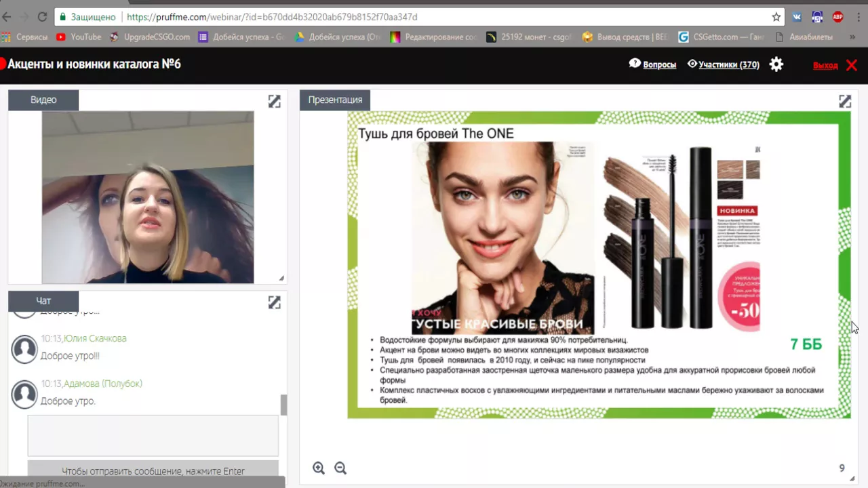Click the slide page number 9
This screenshot has width=868, height=488.
pos(842,468)
